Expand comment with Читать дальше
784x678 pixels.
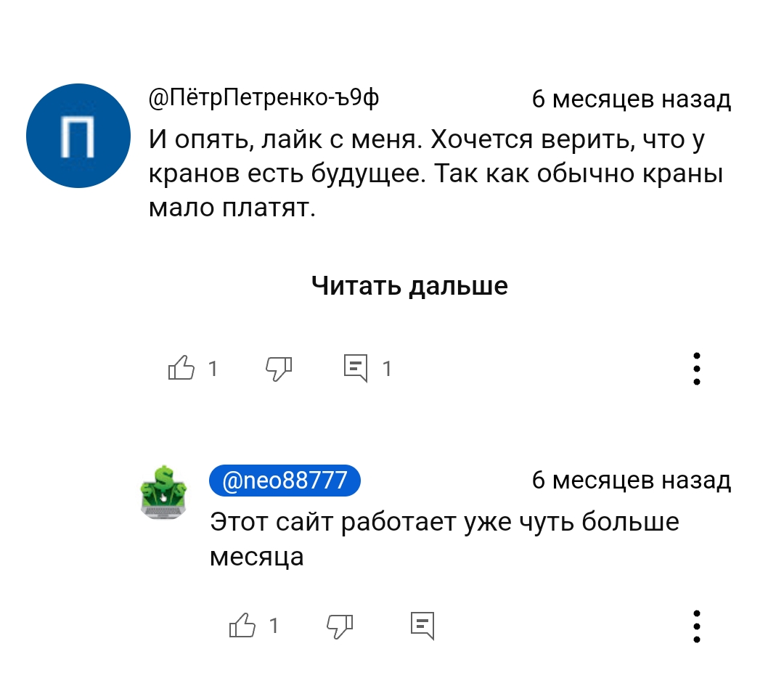pyautogui.click(x=409, y=286)
